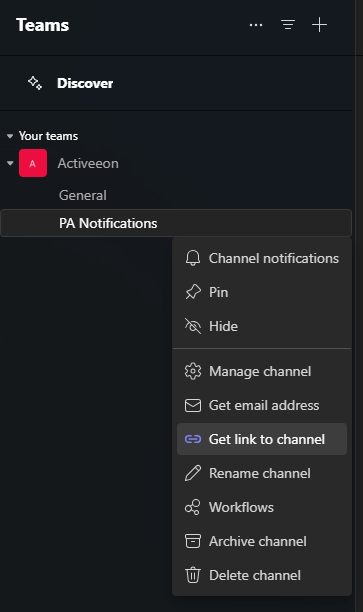Choose Manage channel menu entry
Viewport: 363px width, 612px height.
262,372
